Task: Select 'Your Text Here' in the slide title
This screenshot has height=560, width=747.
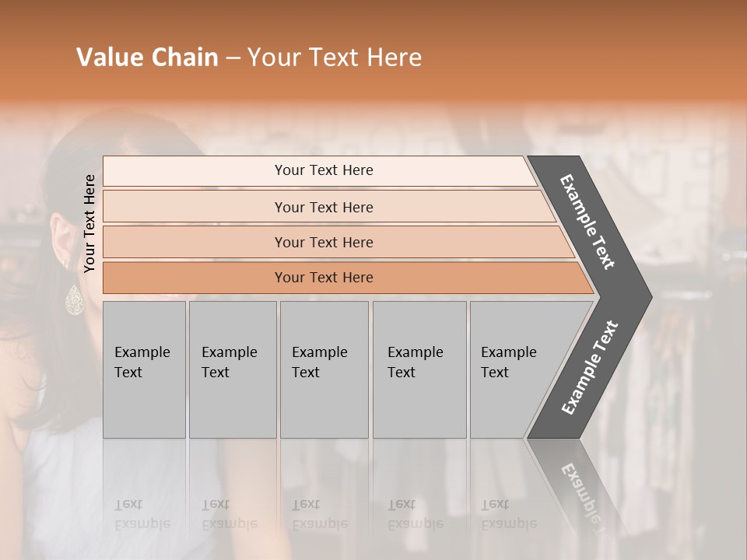Action: point(335,58)
